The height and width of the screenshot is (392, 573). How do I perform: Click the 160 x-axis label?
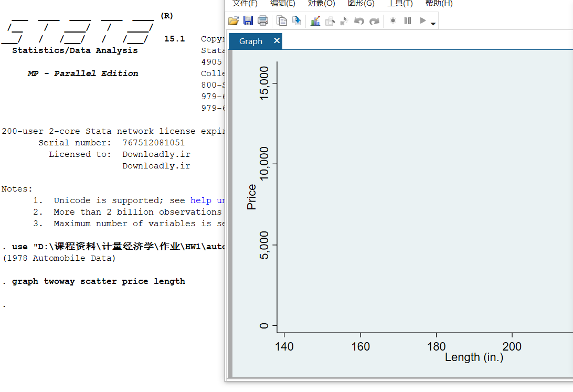coord(360,346)
